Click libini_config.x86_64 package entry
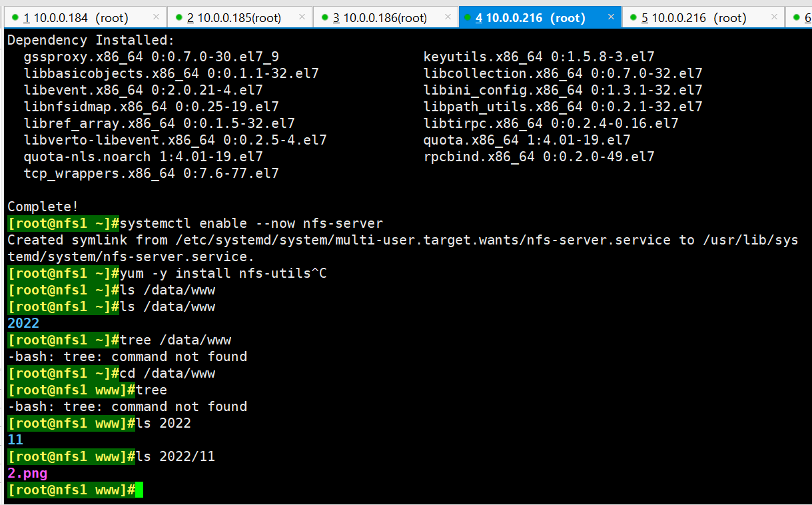812x505 pixels. [563, 90]
